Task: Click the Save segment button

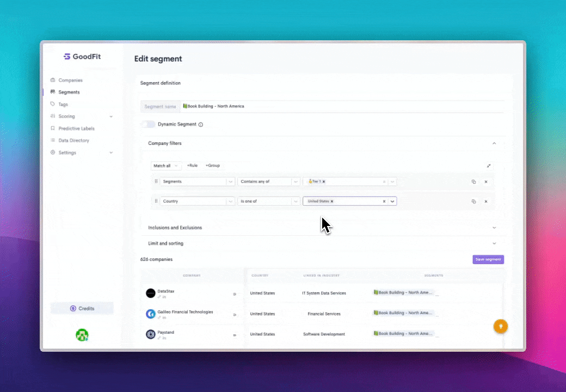Action: [x=488, y=260]
